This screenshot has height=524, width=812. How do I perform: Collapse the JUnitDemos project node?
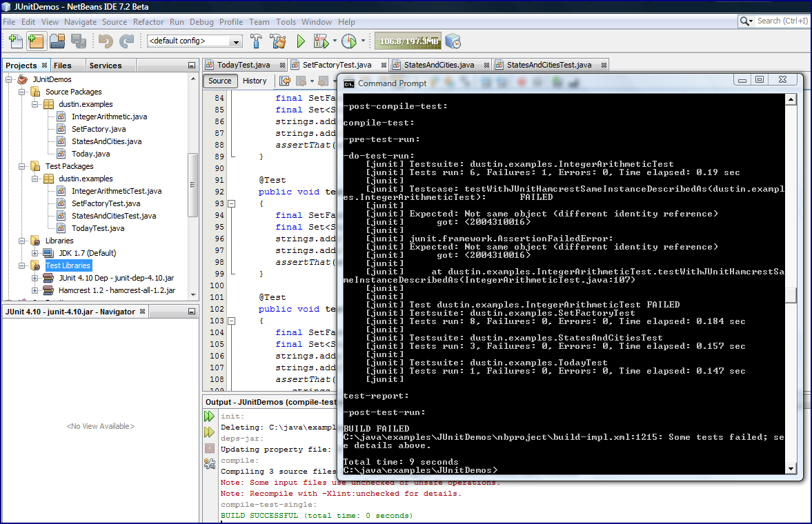(x=9, y=79)
